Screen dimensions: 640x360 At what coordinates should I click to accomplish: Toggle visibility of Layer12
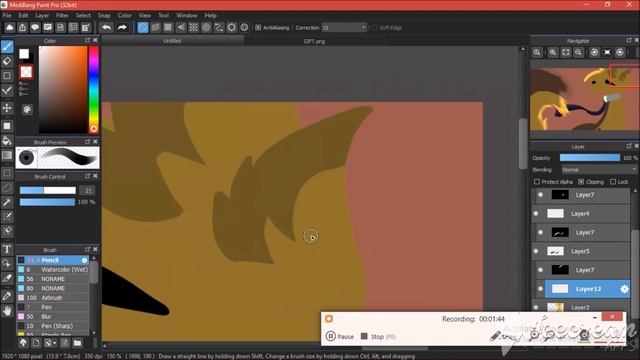[x=540, y=289]
